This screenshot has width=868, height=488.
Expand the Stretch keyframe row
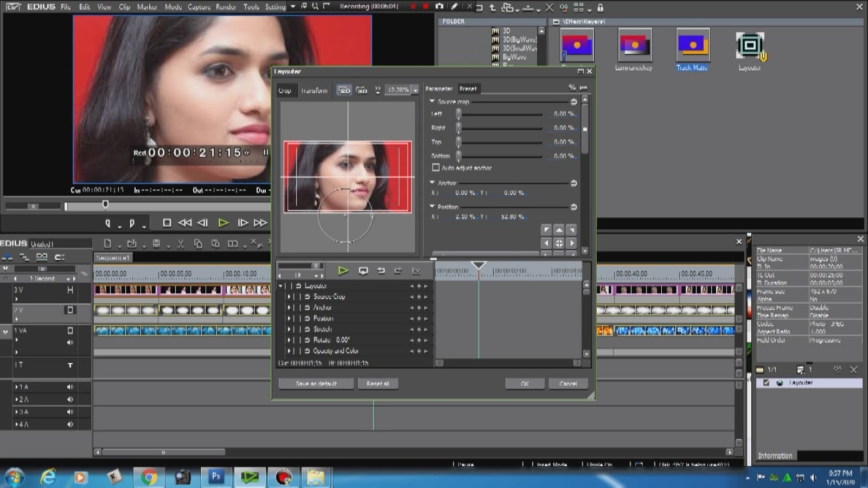289,329
